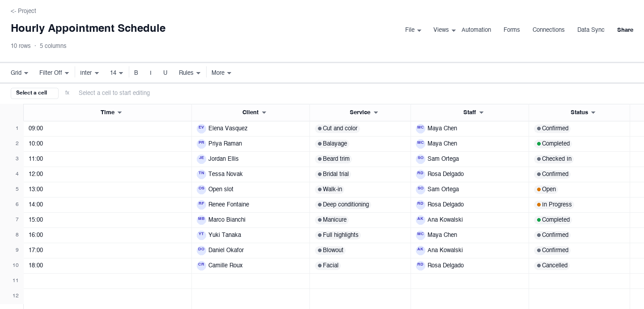The image size is (644, 309).
Task: Open the Staff column header menu
Action: (x=482, y=112)
